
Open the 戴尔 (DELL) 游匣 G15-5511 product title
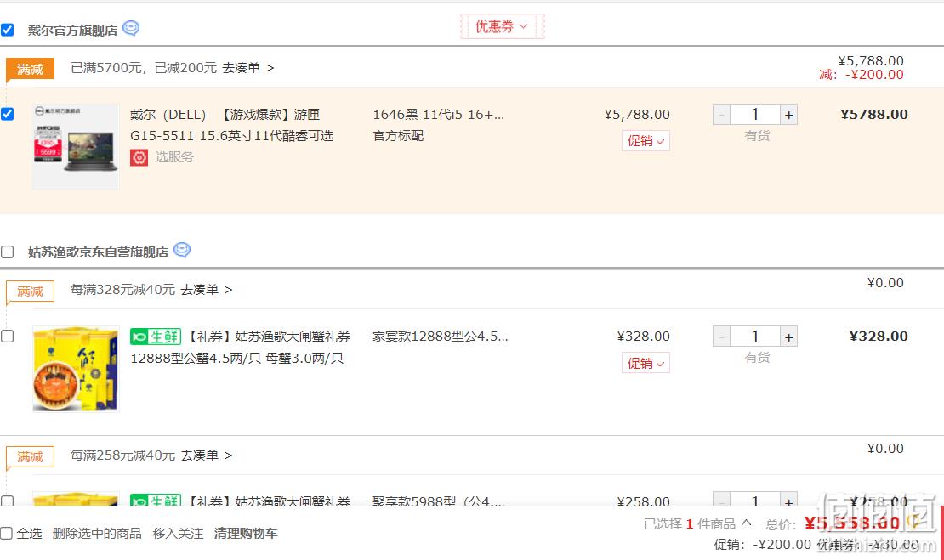tap(232, 125)
